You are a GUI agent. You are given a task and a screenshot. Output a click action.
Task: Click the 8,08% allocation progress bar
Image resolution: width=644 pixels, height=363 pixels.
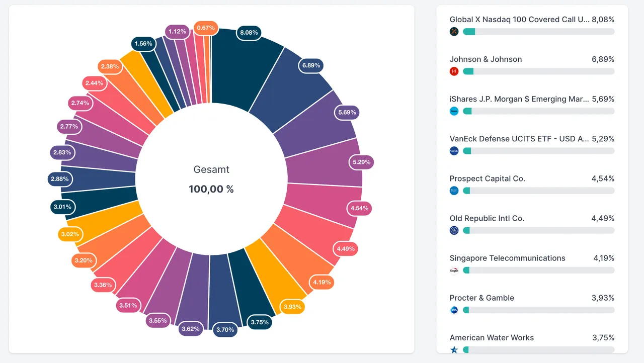[538, 32]
